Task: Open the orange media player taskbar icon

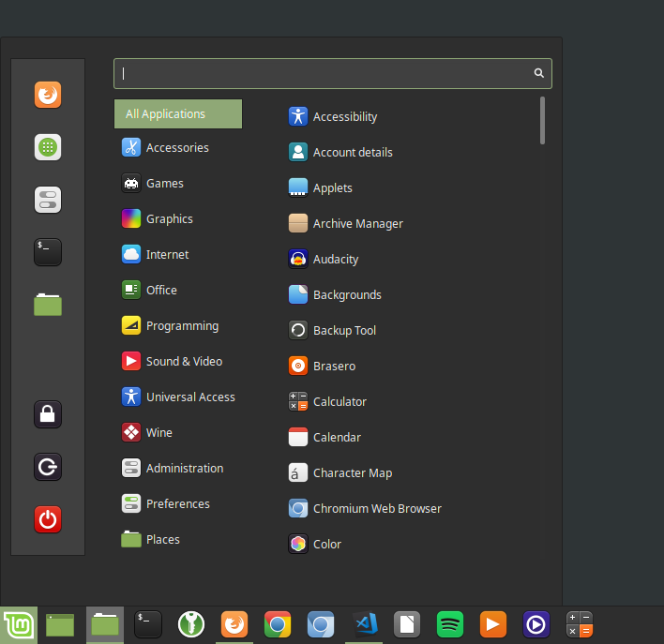Action: pyautogui.click(x=493, y=624)
